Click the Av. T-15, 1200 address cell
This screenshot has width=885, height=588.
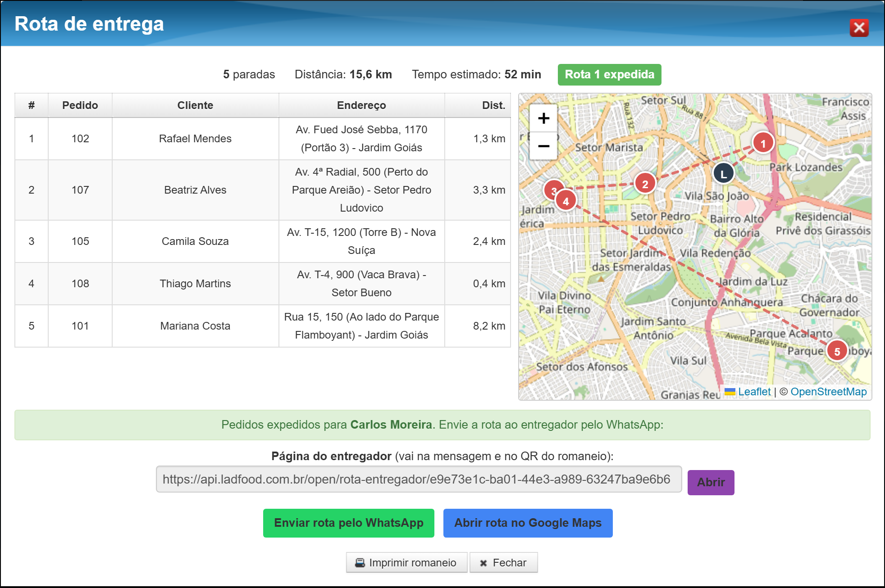(x=361, y=241)
